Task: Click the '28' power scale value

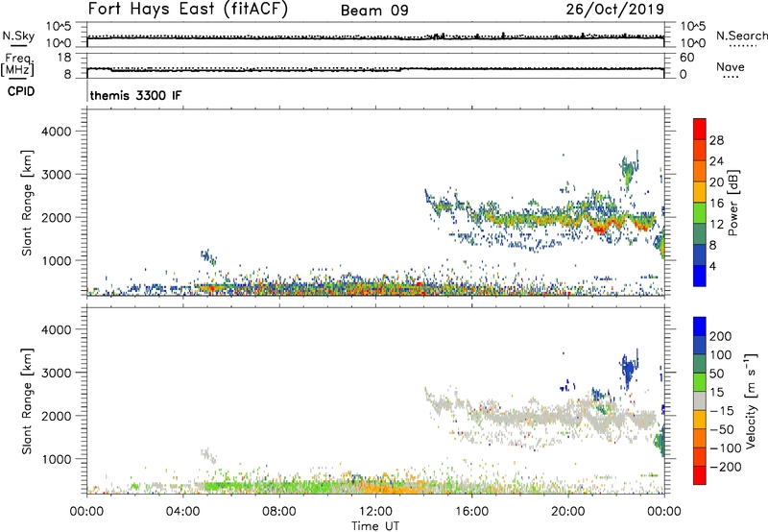Action: [716, 140]
